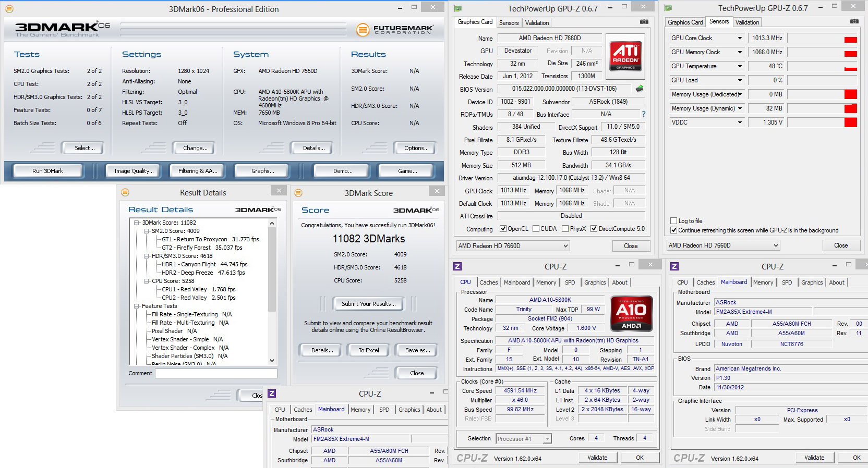The image size is (868, 468).
Task: Click the Save as... button
Action: pos(418,350)
